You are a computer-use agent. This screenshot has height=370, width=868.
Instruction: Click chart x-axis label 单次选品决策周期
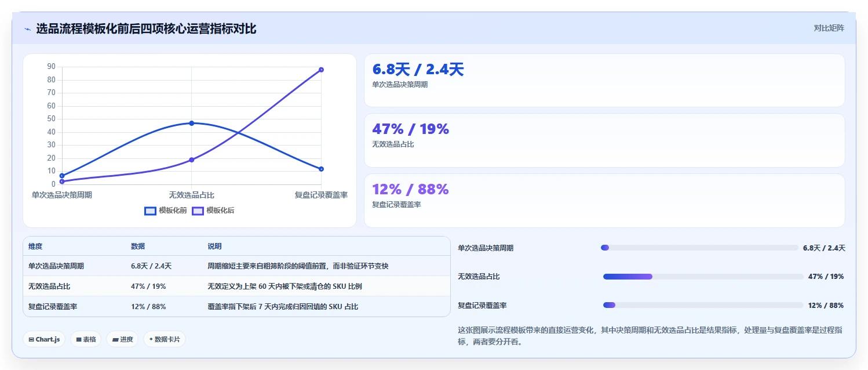[62, 195]
